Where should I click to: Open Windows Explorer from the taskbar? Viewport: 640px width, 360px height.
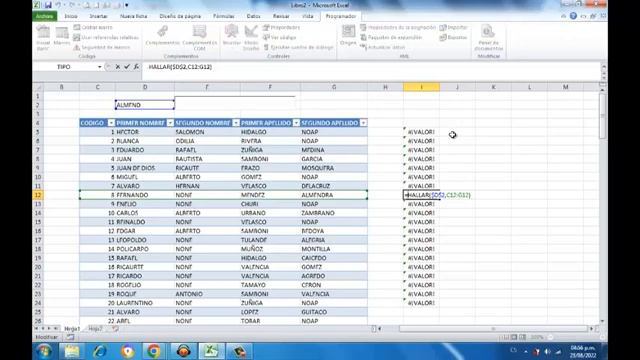click(x=72, y=351)
